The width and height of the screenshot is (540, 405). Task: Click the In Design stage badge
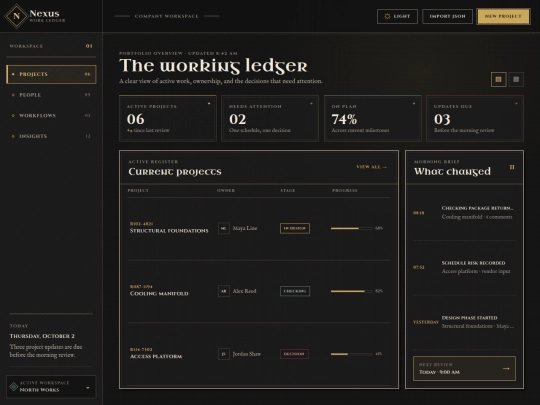point(295,228)
